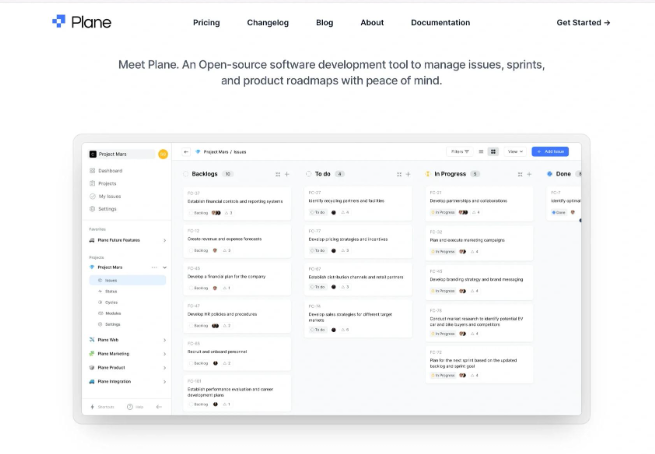Click the Help question-mark icon
Image resolution: width=655 pixels, height=454 pixels.
click(130, 407)
